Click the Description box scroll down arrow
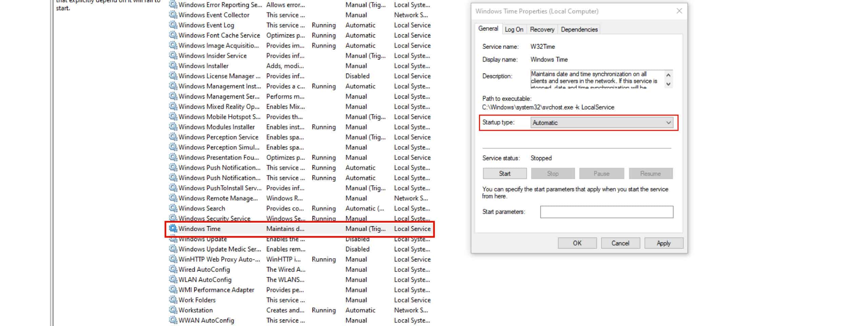The height and width of the screenshot is (326, 868). click(x=668, y=84)
